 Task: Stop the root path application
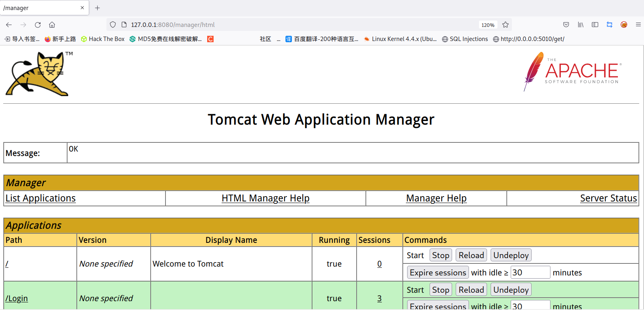tap(440, 255)
